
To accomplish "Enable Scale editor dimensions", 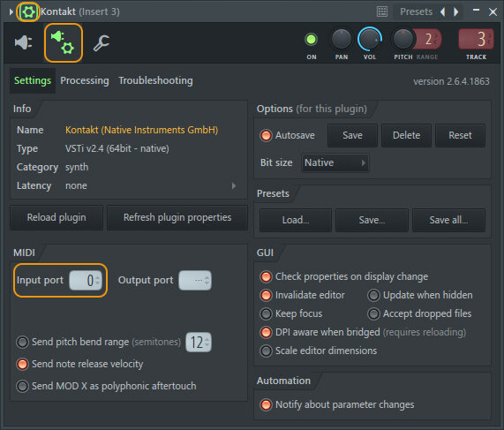I will coord(266,351).
